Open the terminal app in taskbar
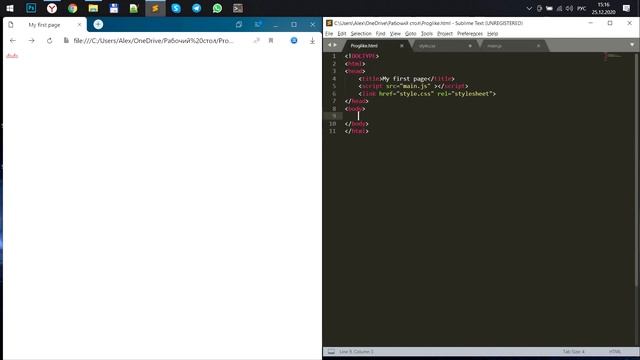Image resolution: width=640 pixels, height=360 pixels. 238,8
